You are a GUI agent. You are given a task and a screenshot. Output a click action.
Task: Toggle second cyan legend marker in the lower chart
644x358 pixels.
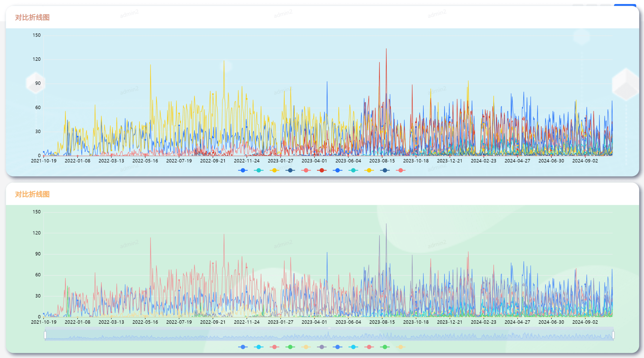tap(353, 347)
